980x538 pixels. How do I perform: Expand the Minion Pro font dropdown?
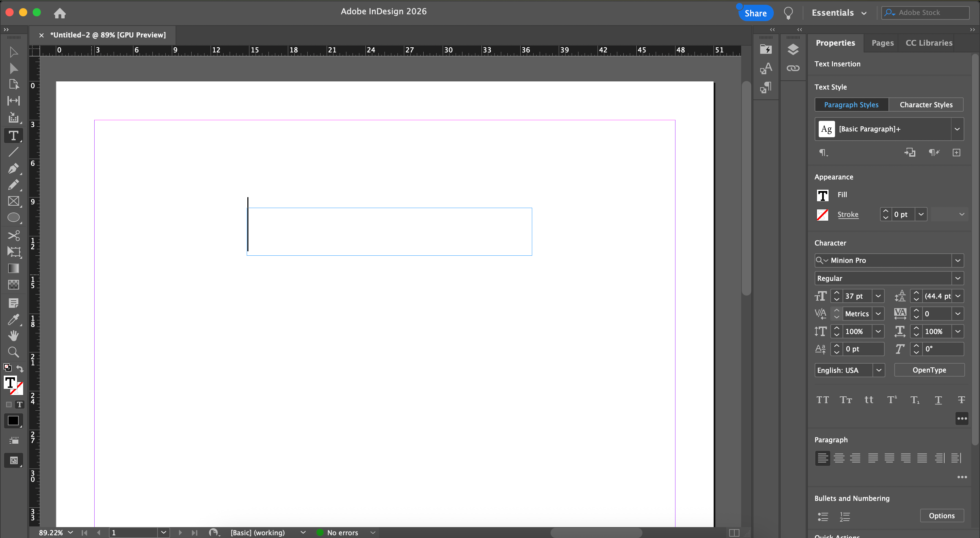point(958,260)
